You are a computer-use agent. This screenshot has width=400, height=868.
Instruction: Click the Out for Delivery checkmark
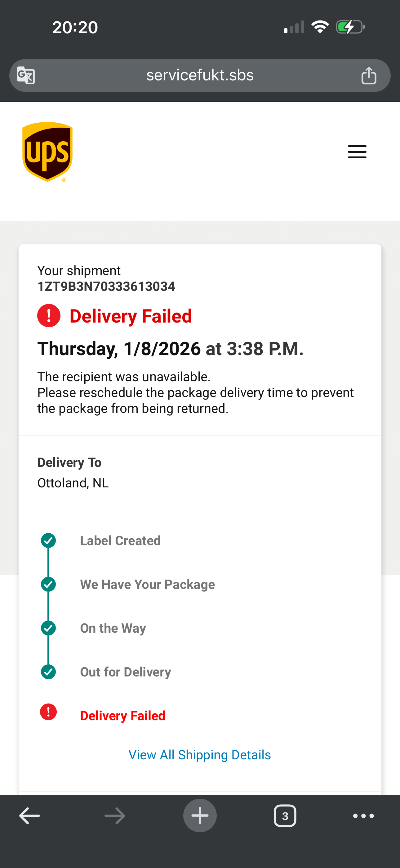point(48,672)
